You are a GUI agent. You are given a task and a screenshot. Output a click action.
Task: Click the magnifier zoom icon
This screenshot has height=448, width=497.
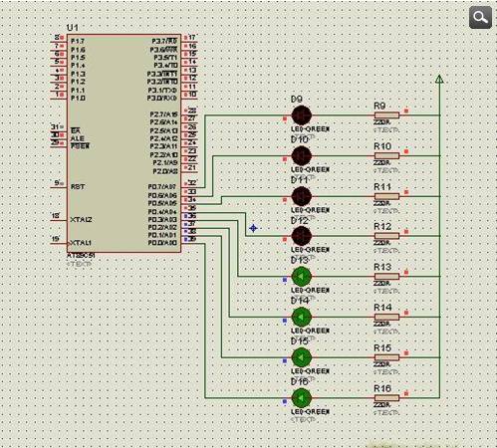(x=480, y=17)
